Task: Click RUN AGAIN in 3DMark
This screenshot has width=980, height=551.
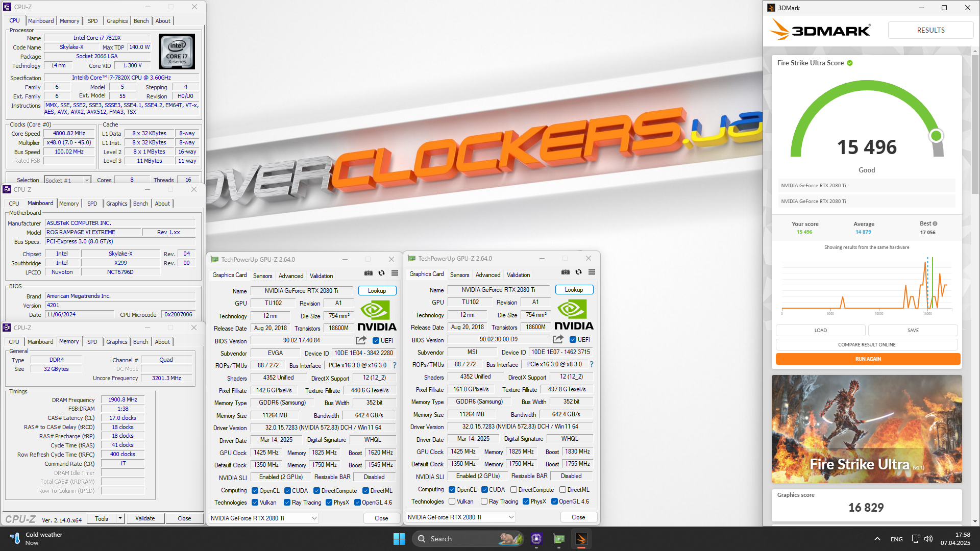Action: tap(868, 359)
